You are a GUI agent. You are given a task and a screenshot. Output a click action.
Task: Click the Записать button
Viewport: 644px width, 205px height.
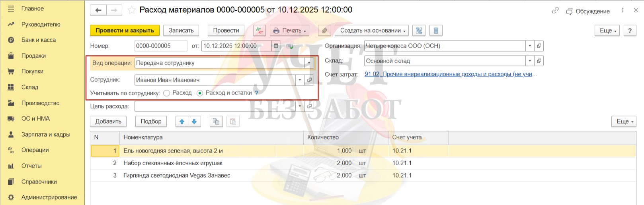(181, 31)
